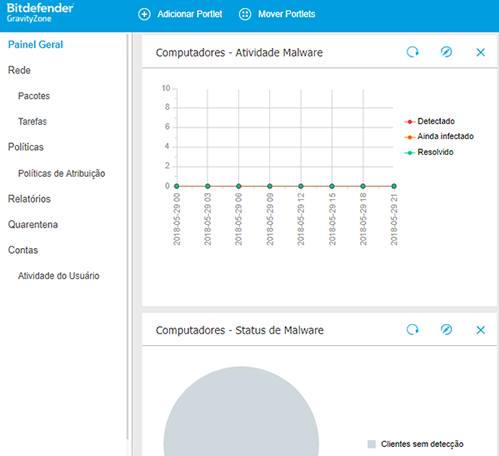
Task: Refresh the Status de Malware portlet
Action: (413, 330)
